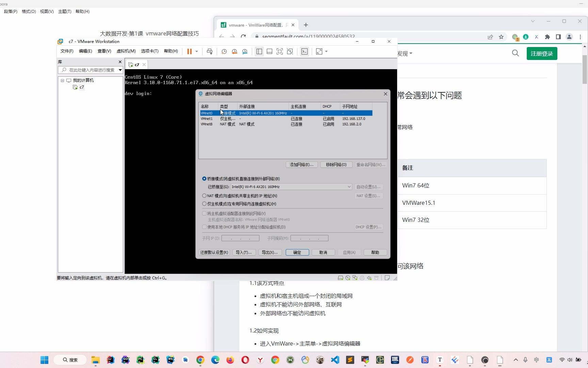Open the browser three-dot menu
Screen dimensions: 588x368
(581, 37)
